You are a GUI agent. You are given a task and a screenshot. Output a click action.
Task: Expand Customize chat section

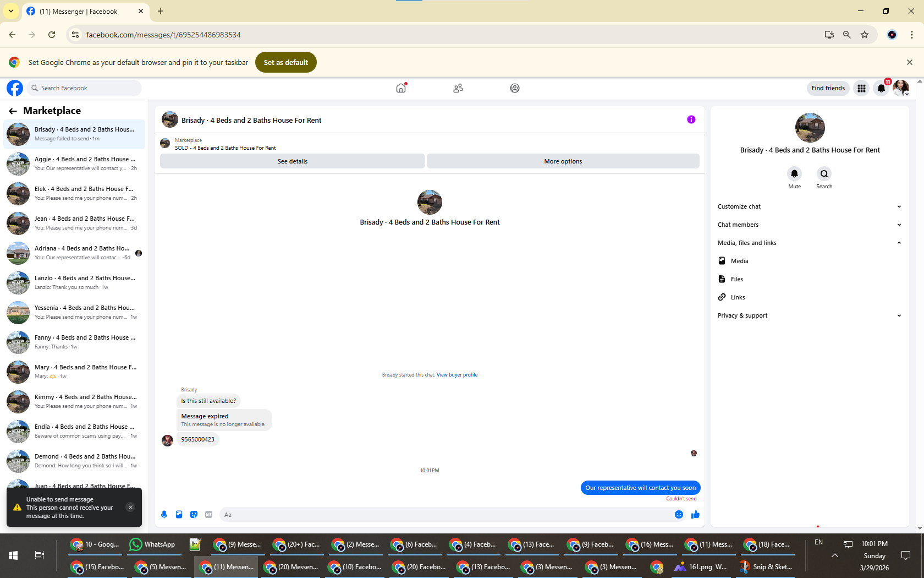[x=810, y=206]
